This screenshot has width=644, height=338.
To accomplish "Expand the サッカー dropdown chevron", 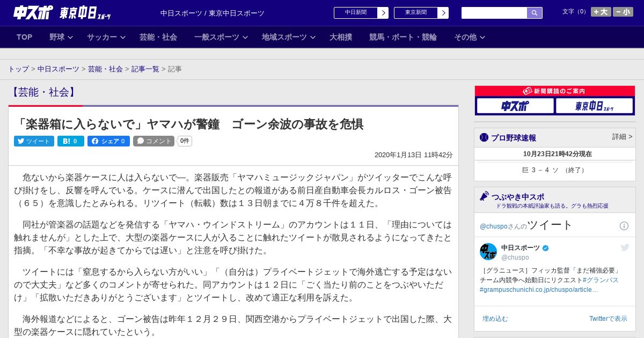I will point(123,37).
